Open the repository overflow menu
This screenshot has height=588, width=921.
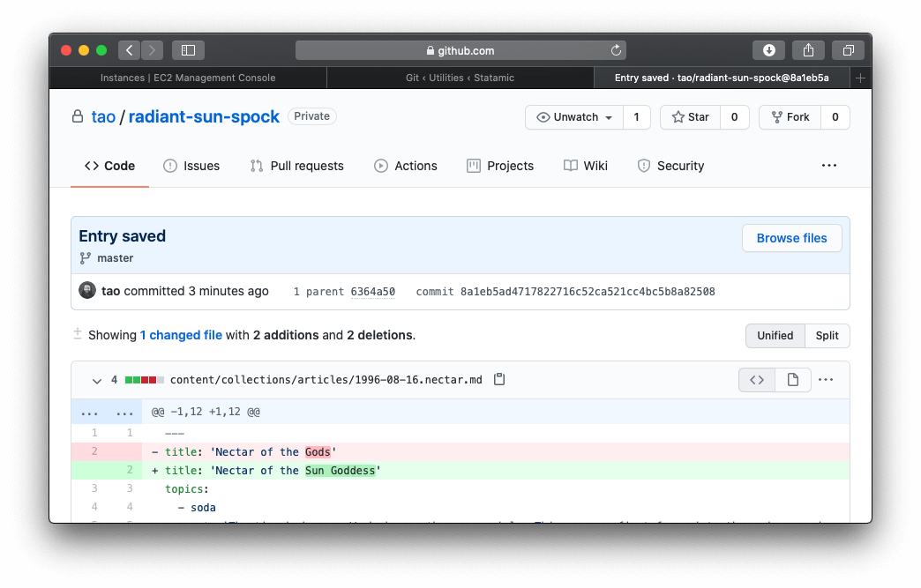coord(828,165)
